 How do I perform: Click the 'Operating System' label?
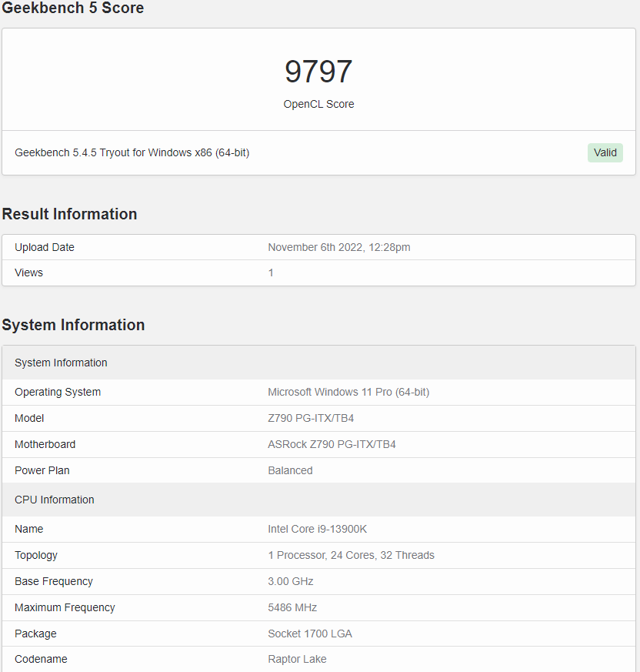[58, 392]
